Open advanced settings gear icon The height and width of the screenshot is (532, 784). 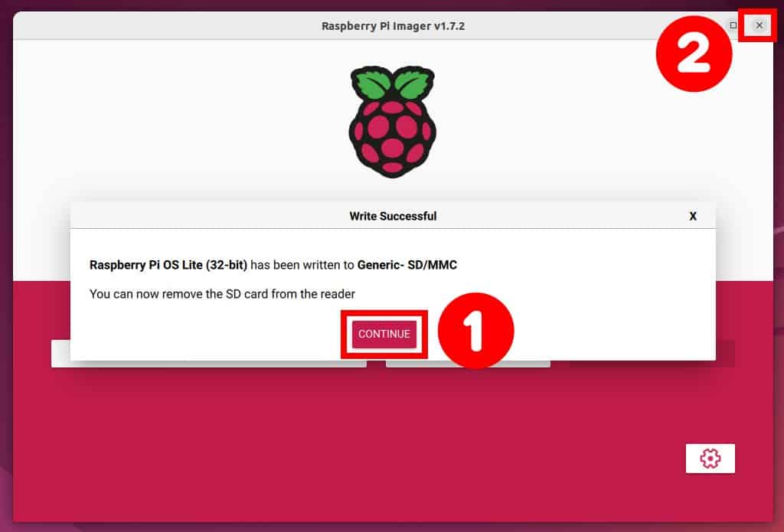[710, 458]
